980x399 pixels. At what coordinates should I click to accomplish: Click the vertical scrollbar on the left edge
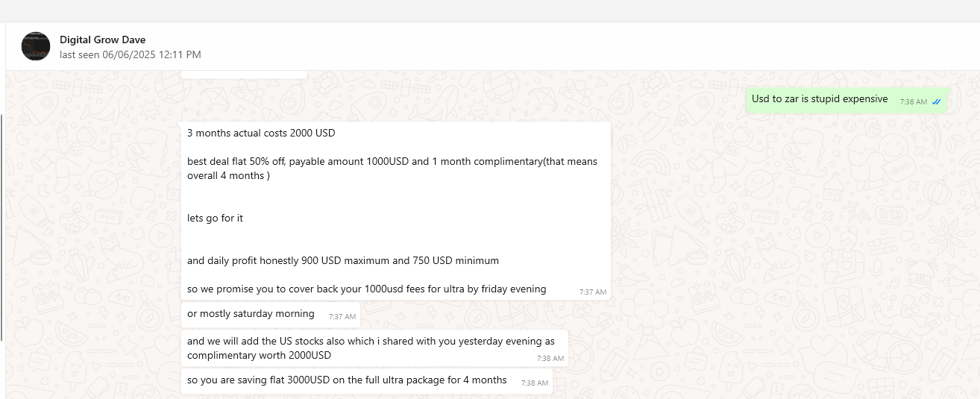2,227
